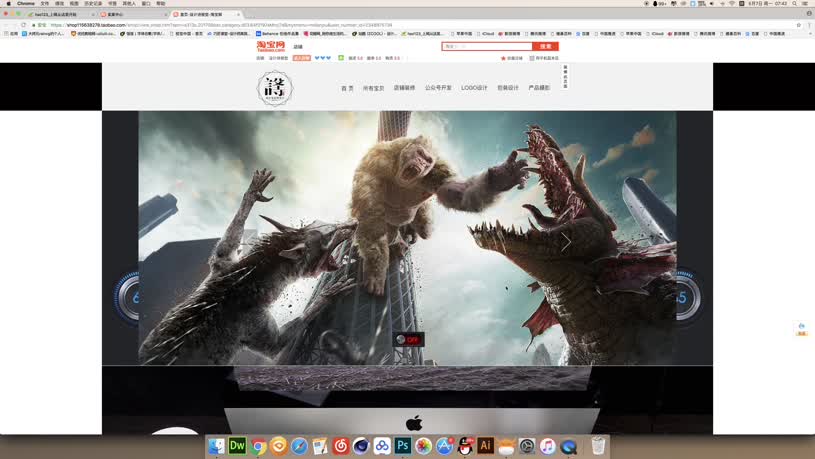Open the Notification Center menu bar icon
Screen dimensions: 815x459
coord(805,3)
